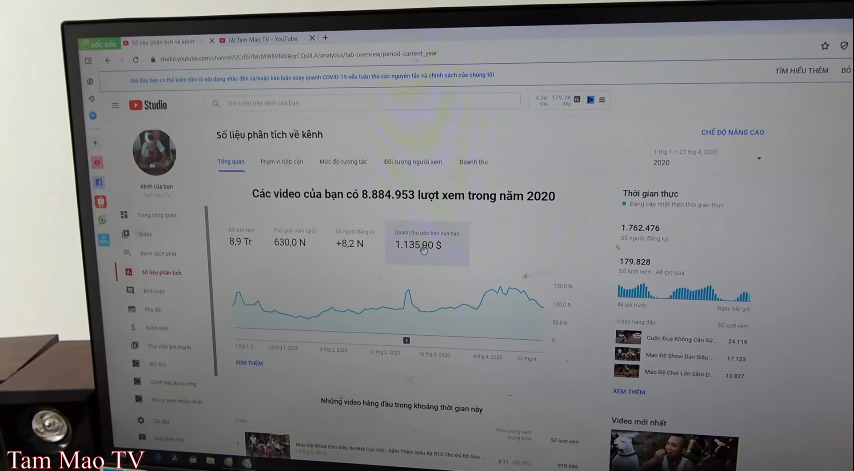Click XEM THÊM below the main chart
Screen dimensions: 854x471
pos(248,363)
